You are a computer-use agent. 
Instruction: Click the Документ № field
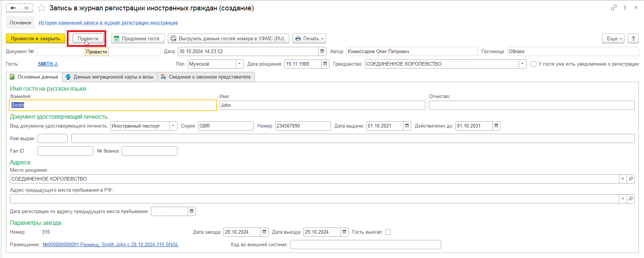(x=98, y=51)
